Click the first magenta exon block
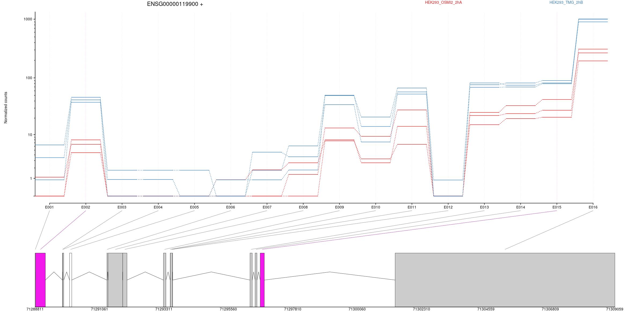The width and height of the screenshot is (644, 322). (41, 280)
